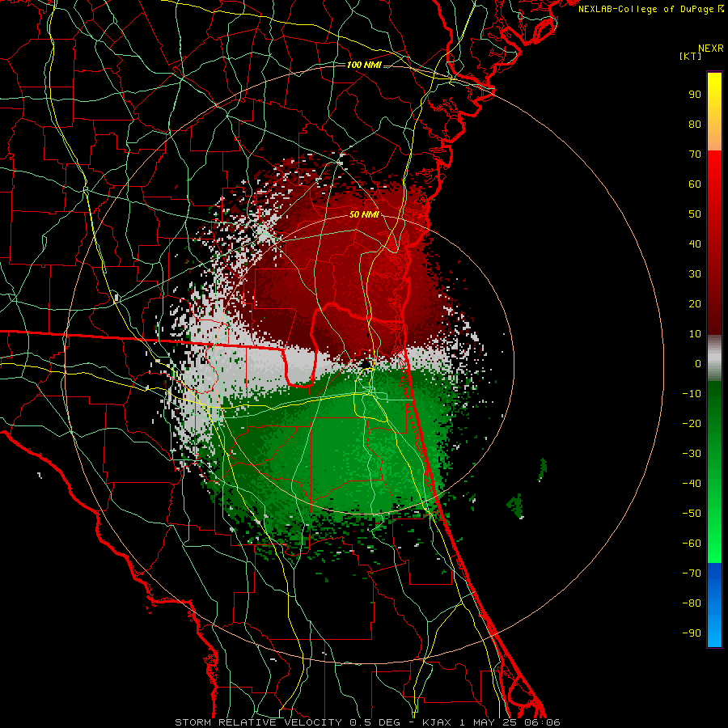Screen dimensions: 728x728
Task: Pick the yellow top segment of color bar
Action: pos(714,112)
